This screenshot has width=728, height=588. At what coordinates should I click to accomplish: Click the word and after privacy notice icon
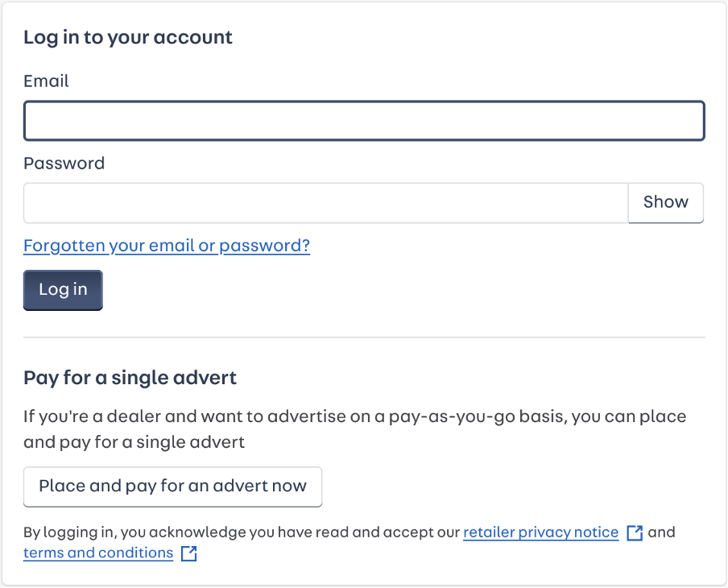[662, 532]
